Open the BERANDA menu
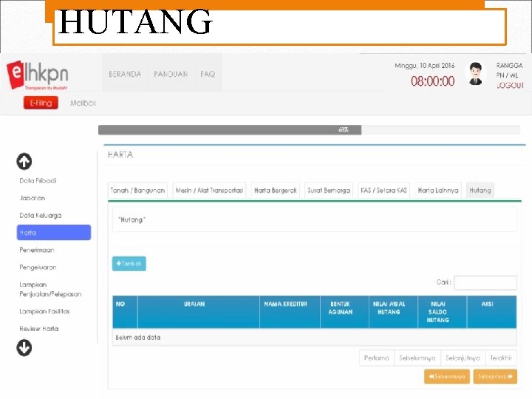This screenshot has height=399, width=532. [x=125, y=74]
